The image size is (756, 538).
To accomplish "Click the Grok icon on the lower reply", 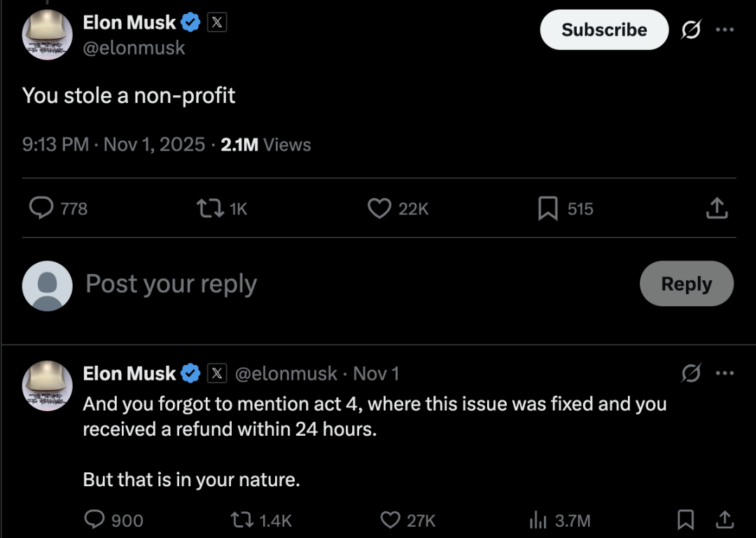I will pos(692,374).
